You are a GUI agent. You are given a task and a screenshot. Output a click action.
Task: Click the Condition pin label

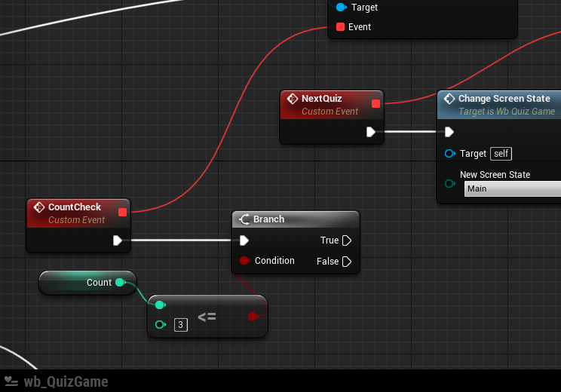click(x=274, y=260)
